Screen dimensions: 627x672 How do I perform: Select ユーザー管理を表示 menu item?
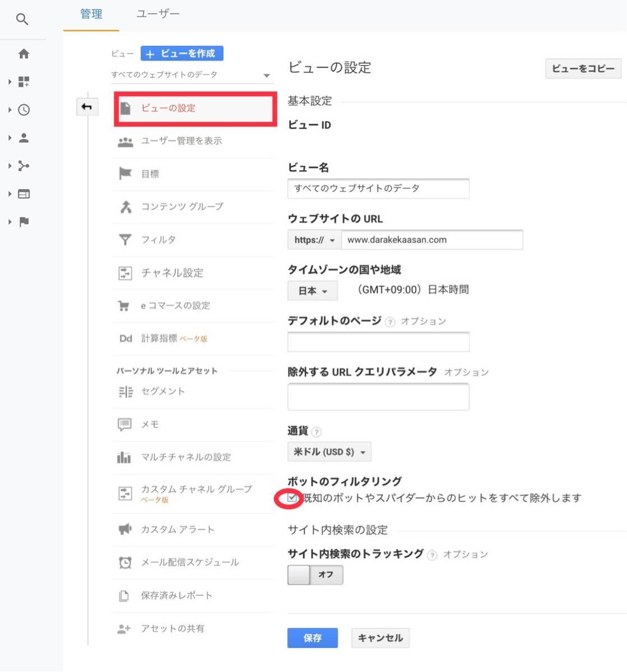pos(192,141)
